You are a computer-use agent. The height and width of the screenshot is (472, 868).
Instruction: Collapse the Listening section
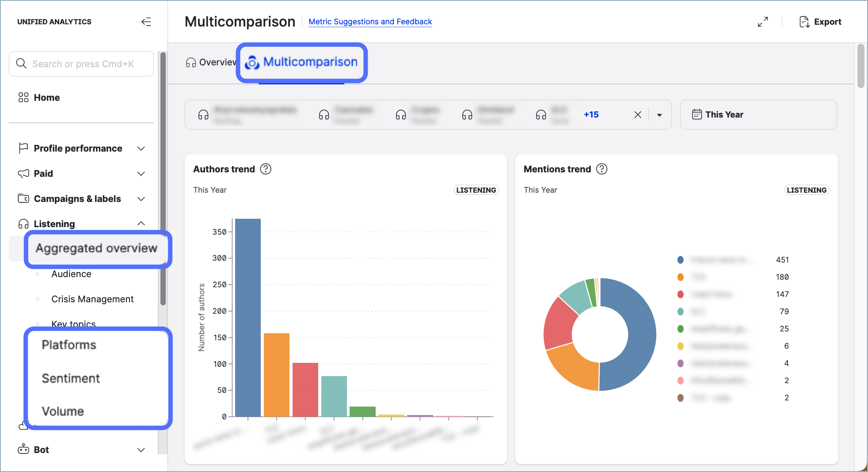tap(141, 224)
